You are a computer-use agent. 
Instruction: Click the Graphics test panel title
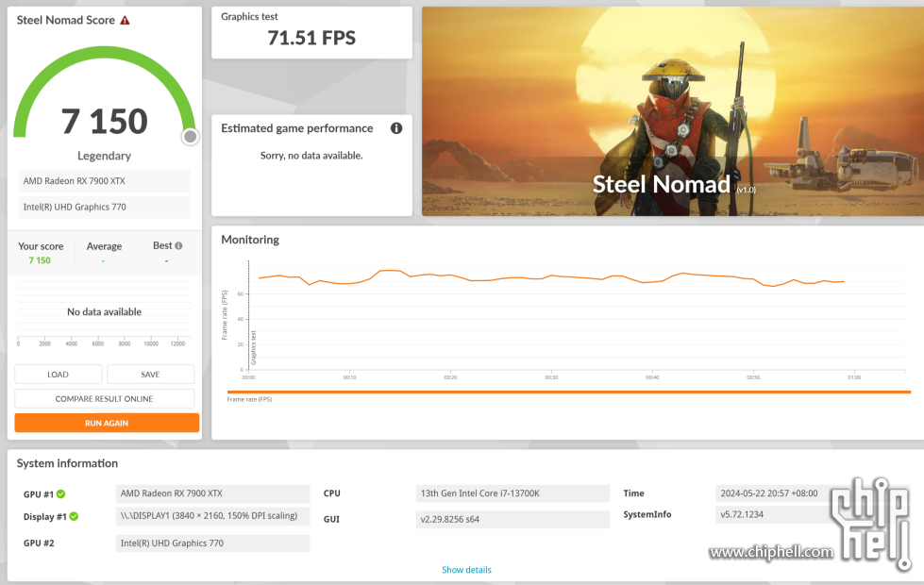(x=249, y=16)
